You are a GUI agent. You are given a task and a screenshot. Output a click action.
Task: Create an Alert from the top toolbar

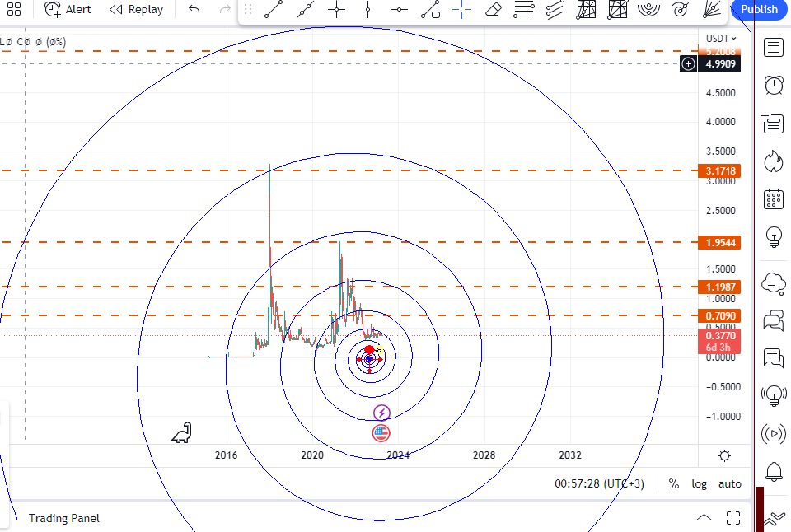[68, 9]
